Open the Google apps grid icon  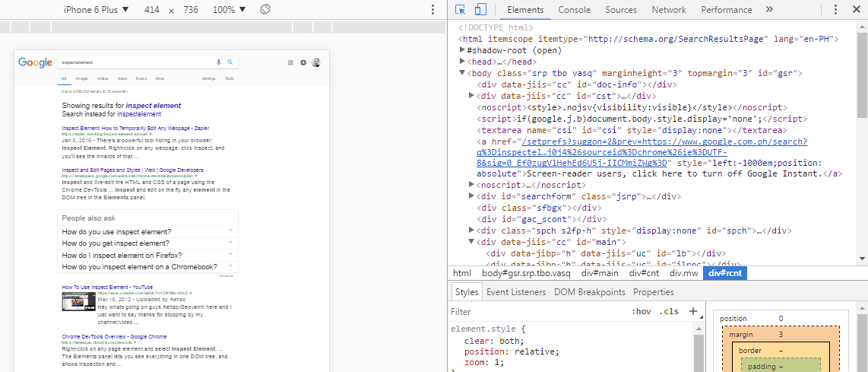pyautogui.click(x=290, y=62)
